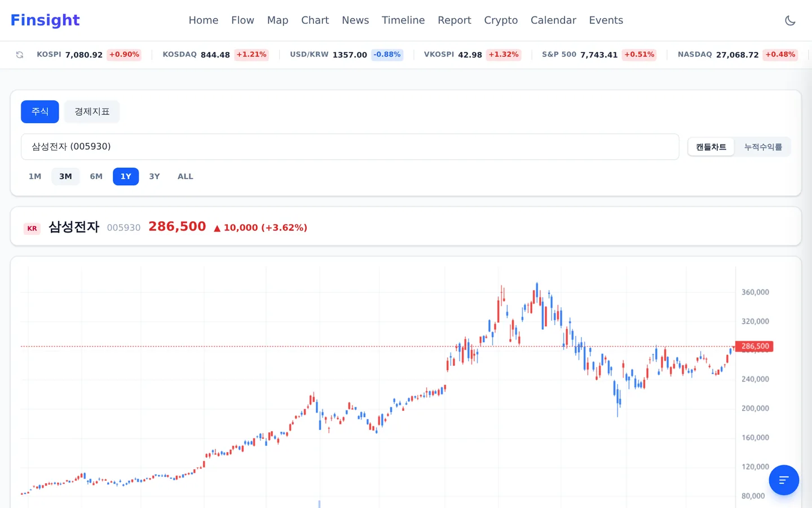812x508 pixels.
Task: Open the Map page
Action: point(277,20)
